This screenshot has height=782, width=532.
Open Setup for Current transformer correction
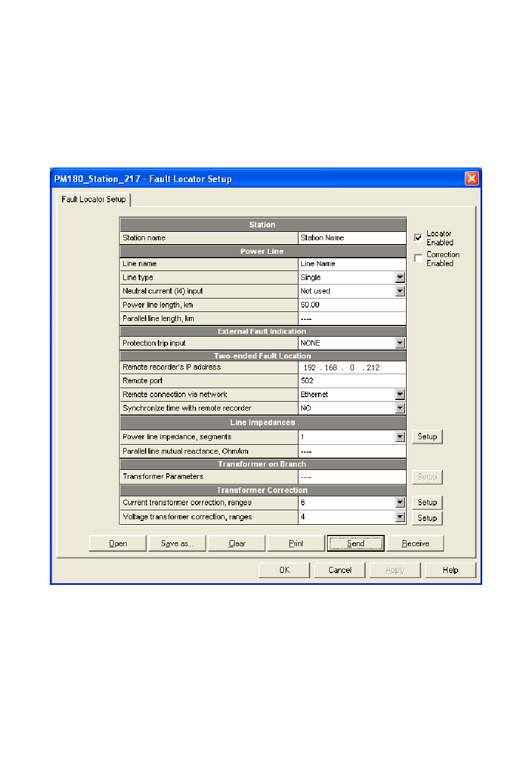click(x=427, y=502)
